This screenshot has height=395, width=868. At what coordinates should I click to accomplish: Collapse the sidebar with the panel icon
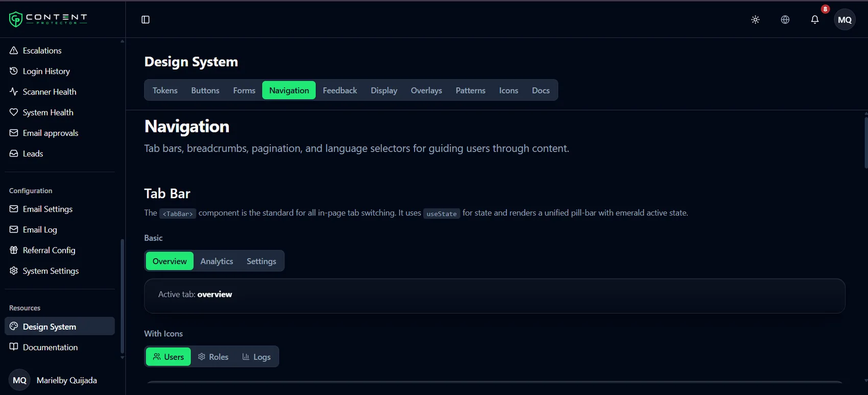click(146, 19)
